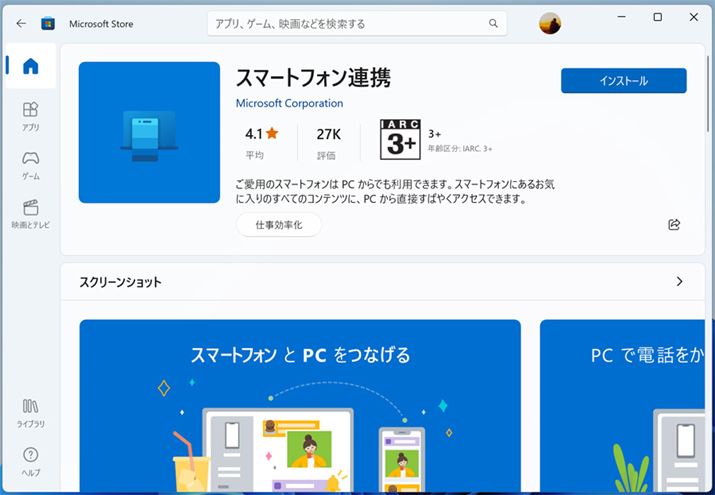Open ヘルプ in sidebar
715x495 pixels.
31,462
